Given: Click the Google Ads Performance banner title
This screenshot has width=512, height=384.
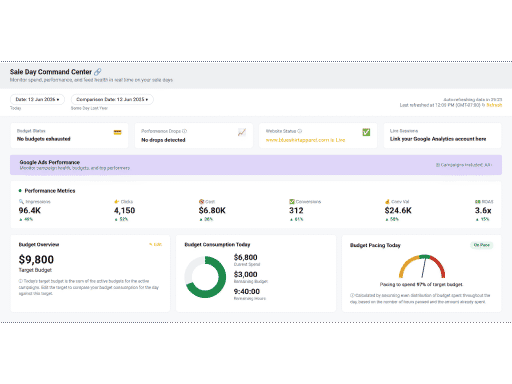Looking at the screenshot, I should [x=50, y=162].
